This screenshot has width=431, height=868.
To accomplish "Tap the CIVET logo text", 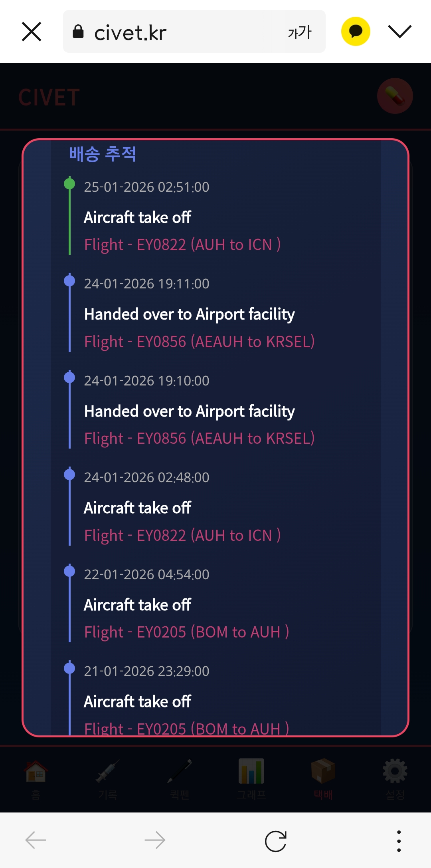I will pyautogui.click(x=49, y=97).
